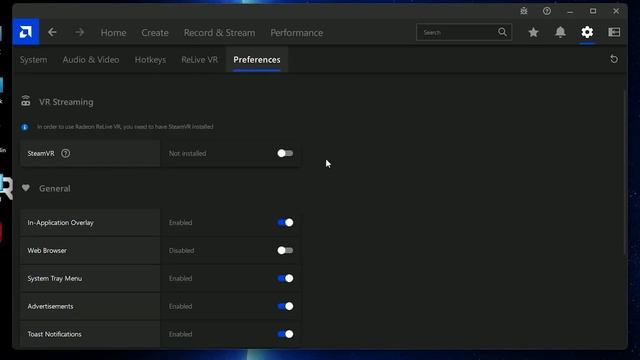Image resolution: width=640 pixels, height=360 pixels.
Task: Show SteamVR help tooltip icon
Action: click(65, 153)
